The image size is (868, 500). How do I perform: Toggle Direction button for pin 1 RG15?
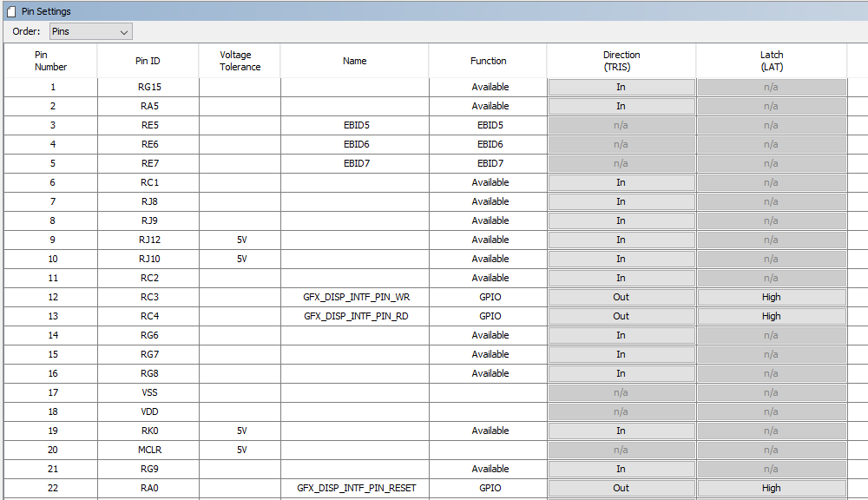(x=621, y=87)
